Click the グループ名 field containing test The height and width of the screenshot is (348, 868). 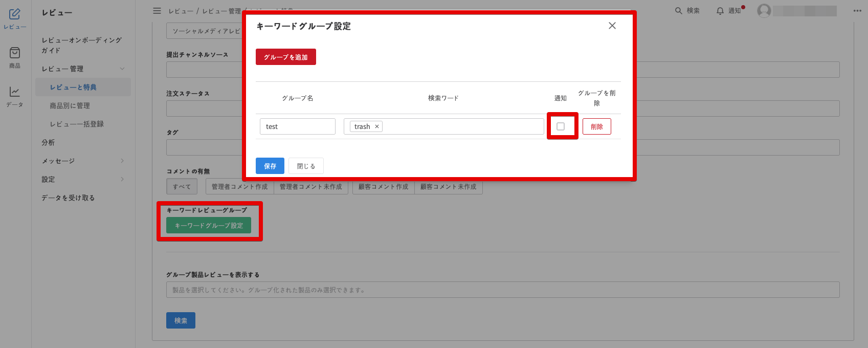point(297,126)
